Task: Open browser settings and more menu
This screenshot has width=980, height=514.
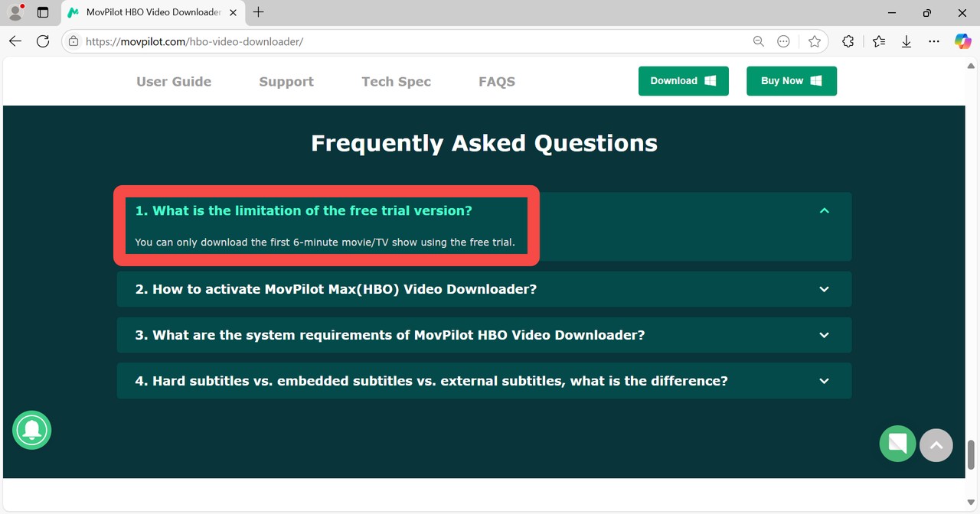Action: tap(934, 41)
